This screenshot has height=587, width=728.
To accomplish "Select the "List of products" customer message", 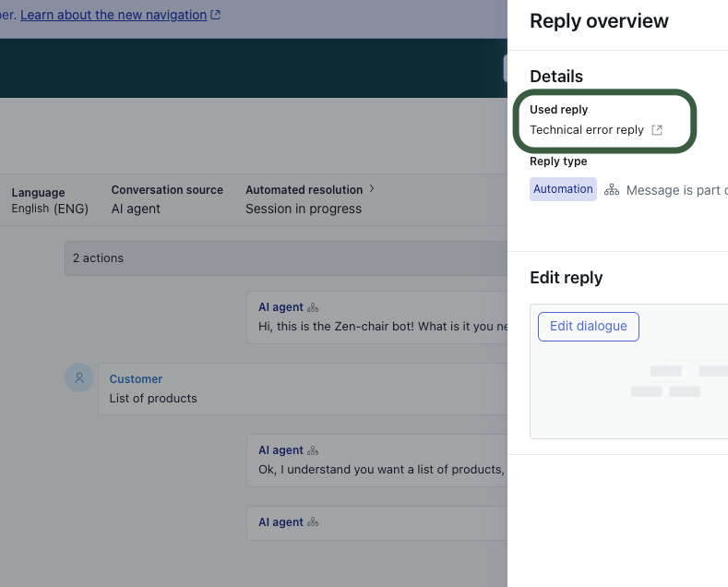I will point(153,399).
